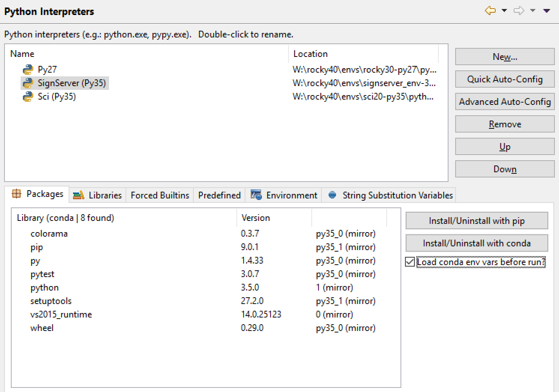The image size is (559, 392).
Task: Select the Py27 interpreter name
Action: pos(47,70)
